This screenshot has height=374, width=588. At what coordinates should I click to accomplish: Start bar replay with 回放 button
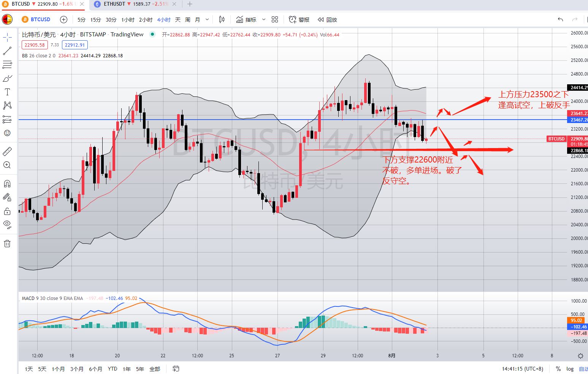tap(327, 19)
